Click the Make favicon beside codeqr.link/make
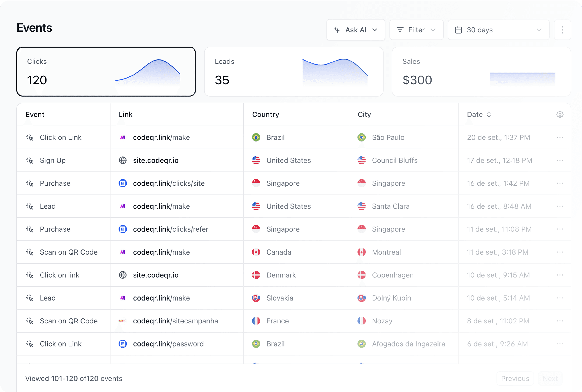The height and width of the screenshot is (392, 582). 123,137
